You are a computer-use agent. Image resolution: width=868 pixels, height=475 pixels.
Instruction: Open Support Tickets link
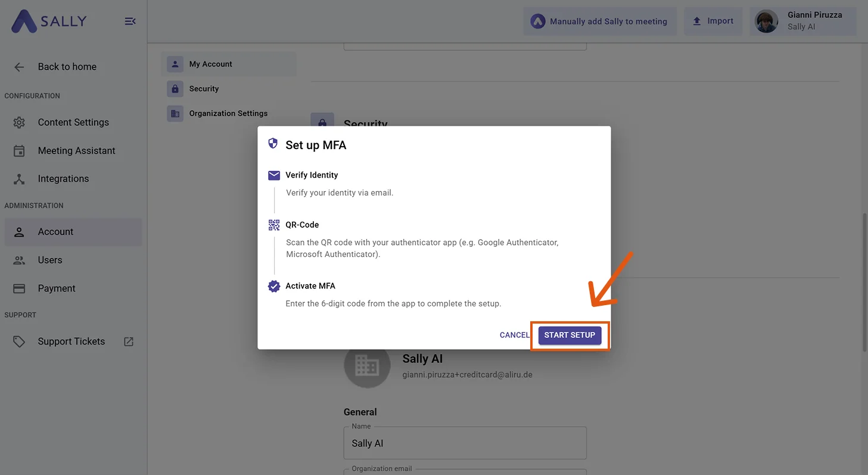pyautogui.click(x=73, y=341)
